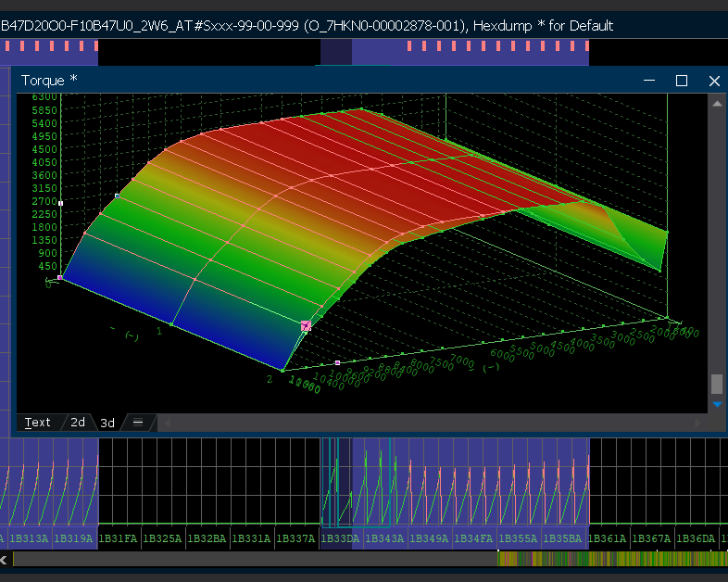This screenshot has height=582, width=728.
Task: Open the 2d view tab
Action: [x=78, y=423]
